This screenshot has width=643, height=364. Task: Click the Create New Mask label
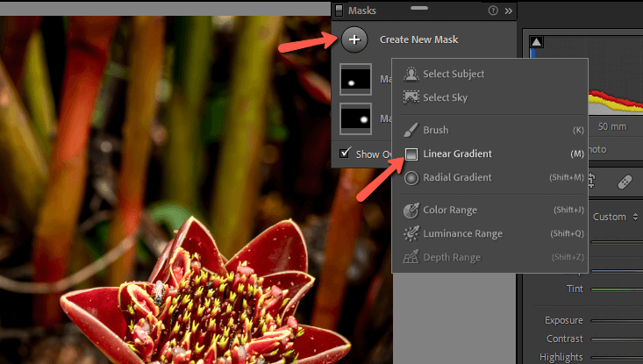pyautogui.click(x=418, y=39)
